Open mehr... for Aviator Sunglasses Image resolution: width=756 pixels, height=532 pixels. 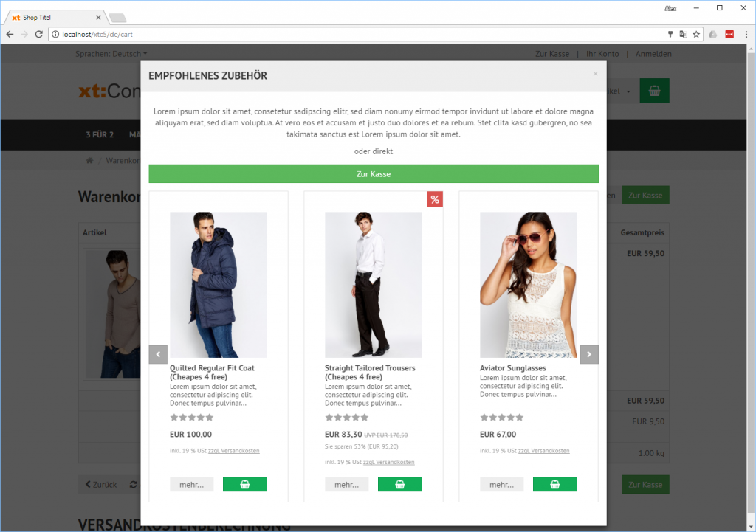pyautogui.click(x=502, y=485)
